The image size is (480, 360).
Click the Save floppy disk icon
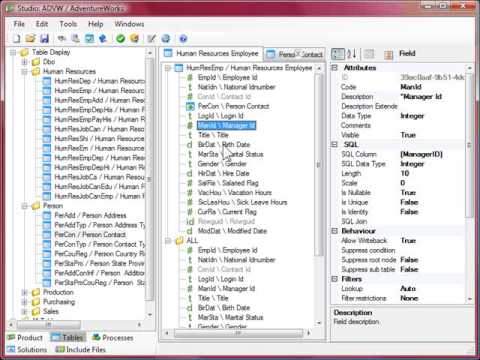tap(44, 38)
